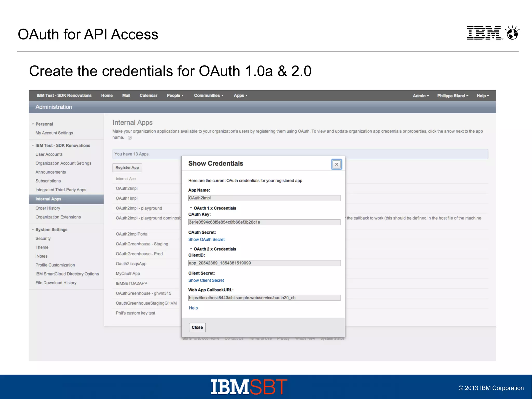The height and width of the screenshot is (399, 532).
Task: Open the Apps dropdown menu
Action: 241,95
